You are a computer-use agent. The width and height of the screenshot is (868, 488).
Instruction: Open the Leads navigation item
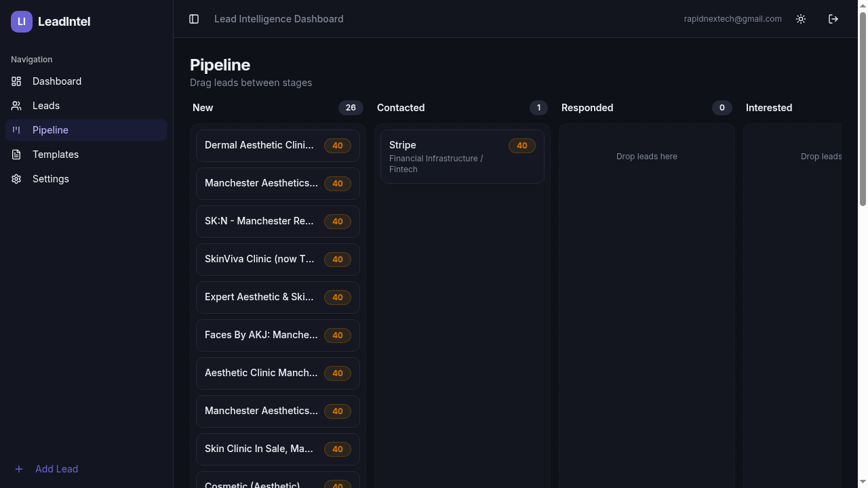point(86,106)
